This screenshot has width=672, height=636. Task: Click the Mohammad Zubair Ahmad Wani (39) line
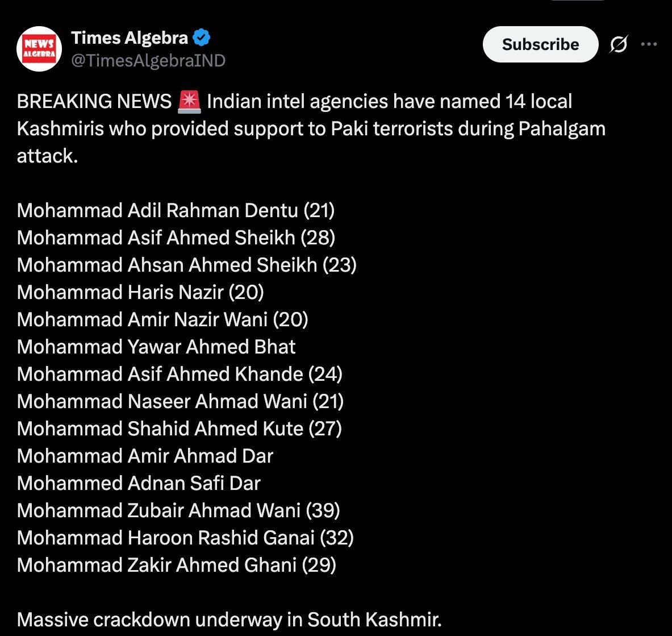[178, 510]
